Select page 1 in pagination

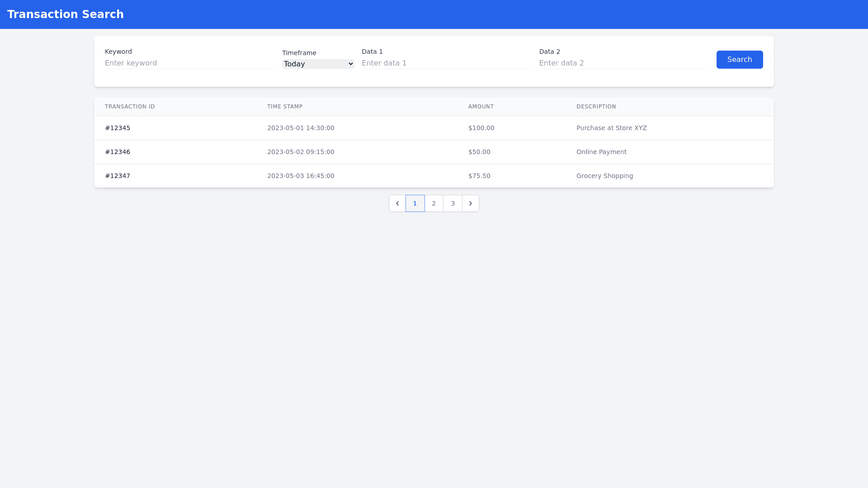click(415, 203)
